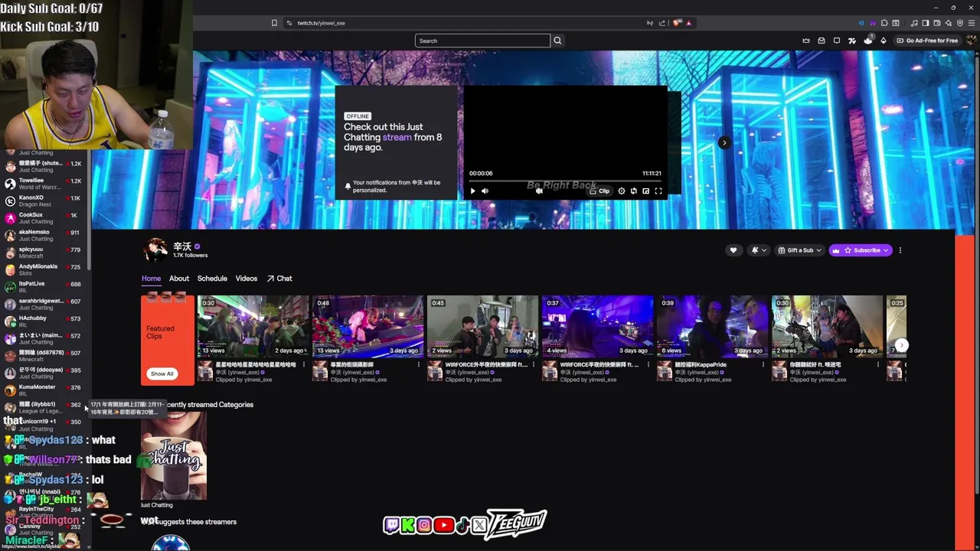
Task: Play the offline channel video
Action: tap(472, 191)
